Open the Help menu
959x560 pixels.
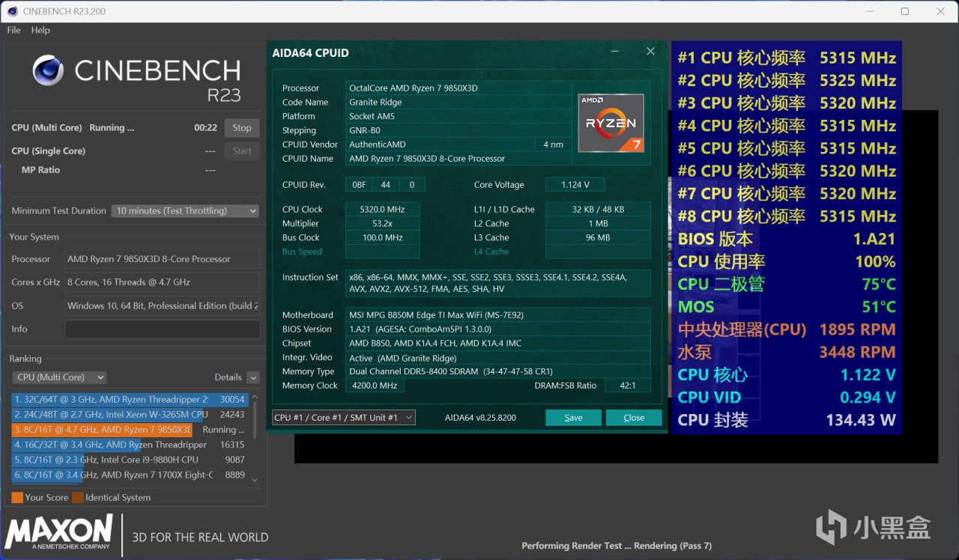click(40, 30)
